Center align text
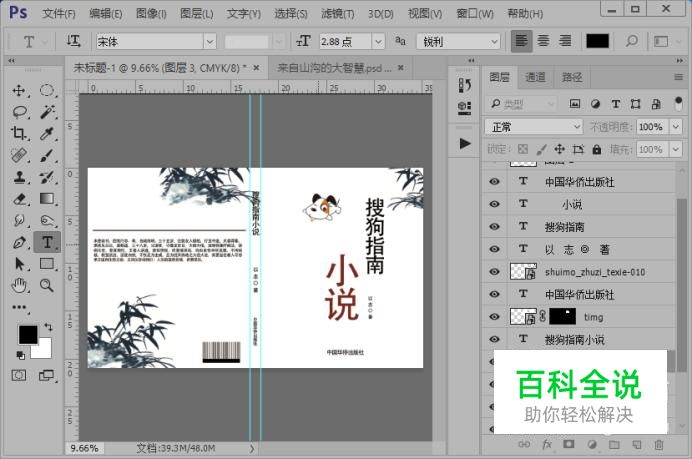Image resolution: width=692 pixels, height=459 pixels. click(543, 41)
